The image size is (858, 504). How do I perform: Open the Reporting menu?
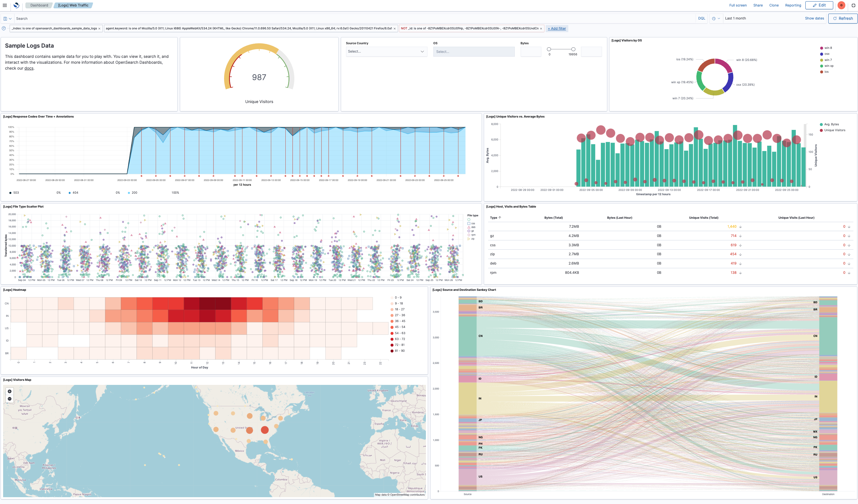793,5
